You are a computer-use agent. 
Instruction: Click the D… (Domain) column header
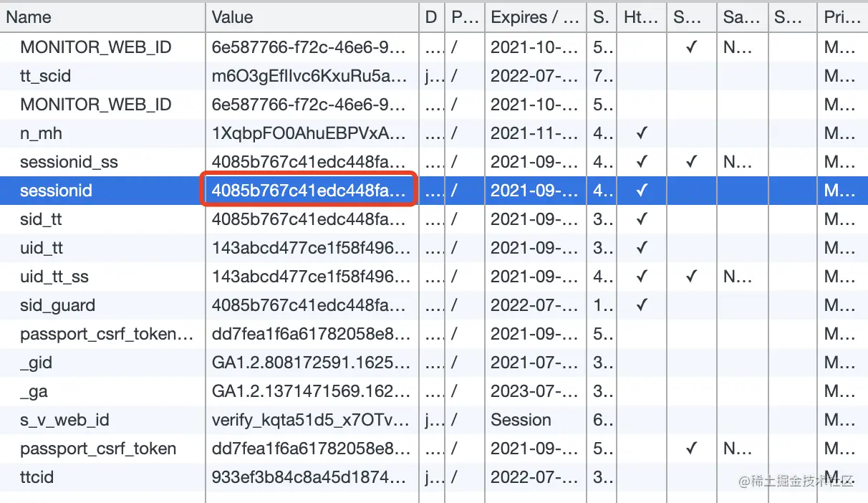431,18
